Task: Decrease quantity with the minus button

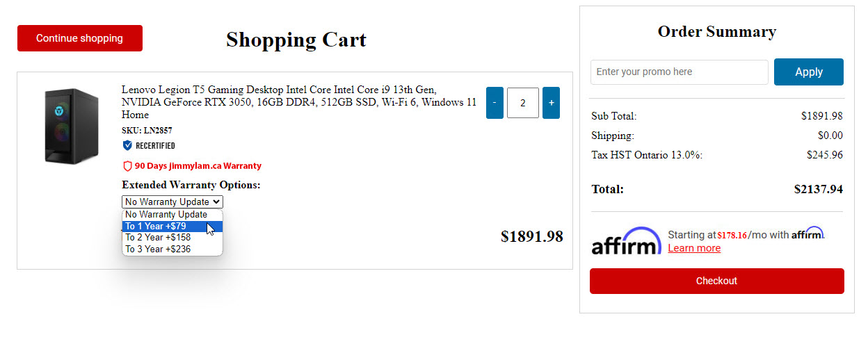Action: coord(495,103)
